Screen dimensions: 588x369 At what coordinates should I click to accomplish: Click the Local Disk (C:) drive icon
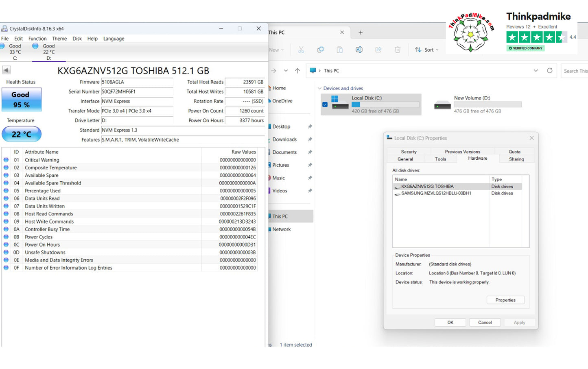click(340, 103)
